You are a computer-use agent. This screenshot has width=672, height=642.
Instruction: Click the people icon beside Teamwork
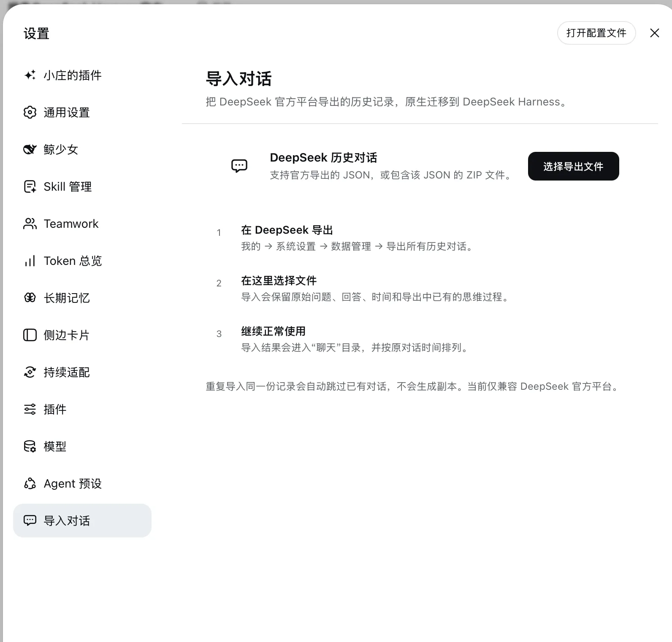point(30,224)
